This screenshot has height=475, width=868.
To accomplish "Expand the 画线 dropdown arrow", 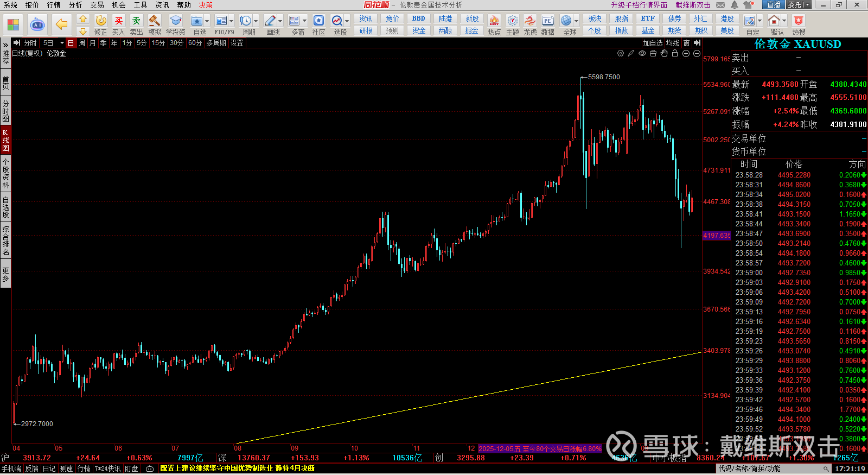I will coord(280,21).
